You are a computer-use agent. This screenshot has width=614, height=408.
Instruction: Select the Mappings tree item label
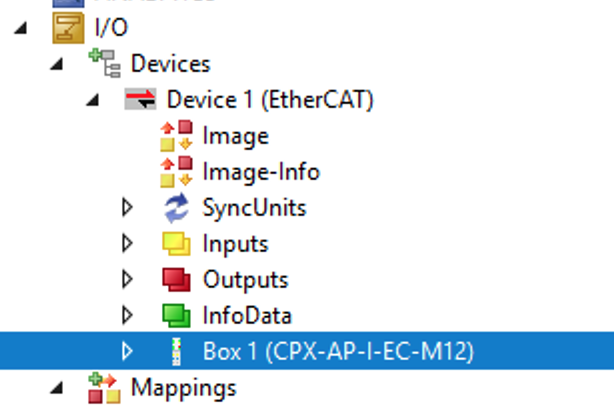(184, 388)
